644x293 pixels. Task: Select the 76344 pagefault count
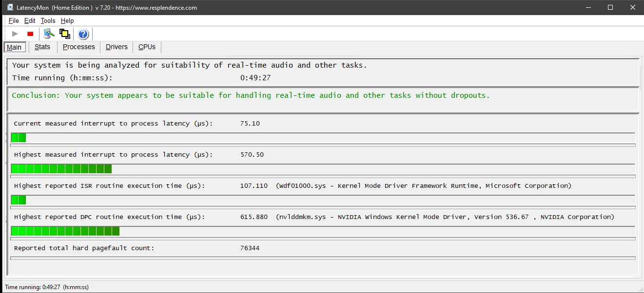(x=250, y=248)
